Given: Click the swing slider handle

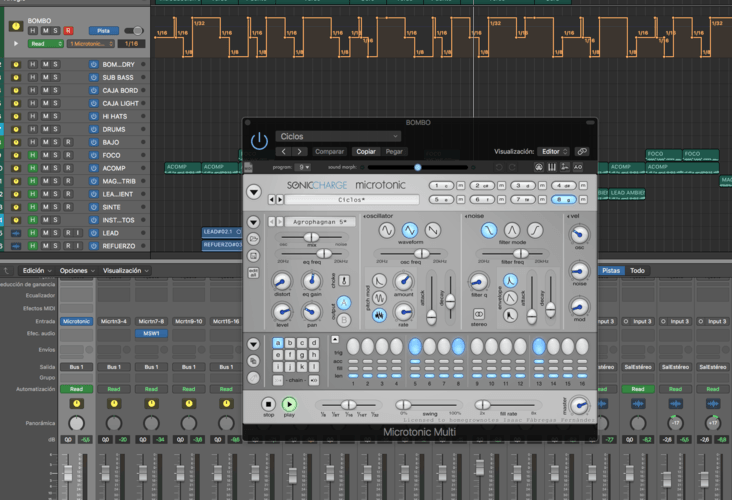Looking at the screenshot, I should [403, 405].
